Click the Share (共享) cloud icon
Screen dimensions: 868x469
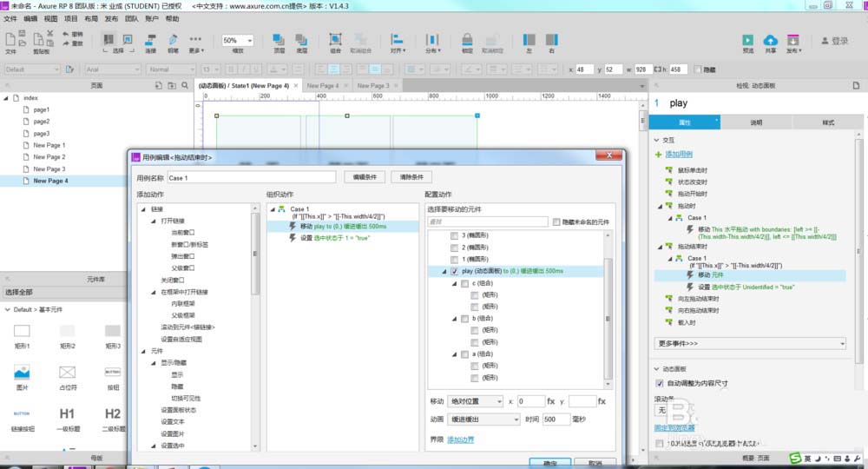[770, 40]
